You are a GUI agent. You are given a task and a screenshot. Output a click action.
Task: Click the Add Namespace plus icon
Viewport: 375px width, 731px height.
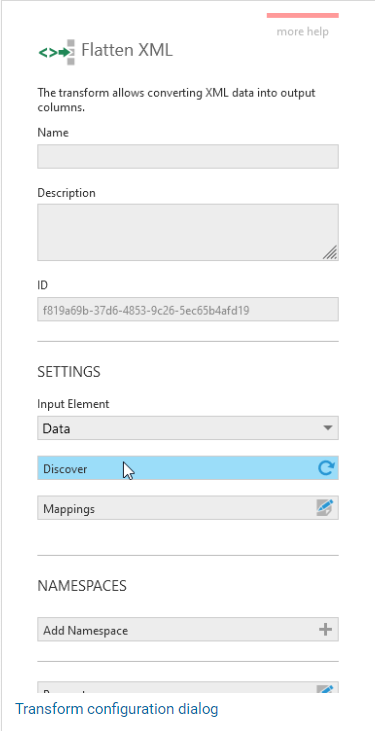point(325,630)
